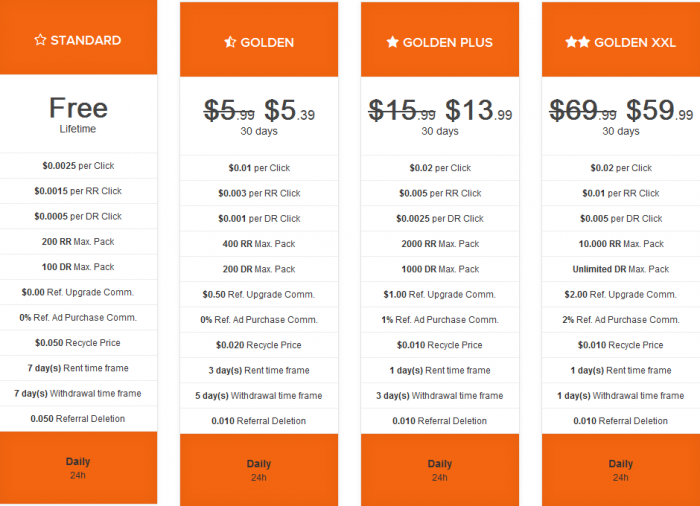Image resolution: width=700 pixels, height=506 pixels.
Task: Choose the Daily 24h button under Golden Plus
Action: [x=440, y=470]
